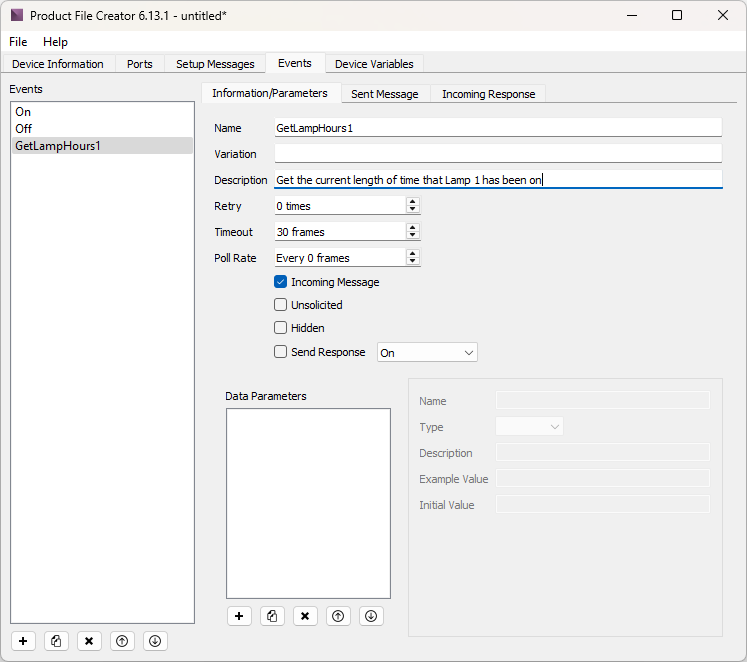Screen dimensions: 747x662
Task: Delete the selected data parameter
Action: point(305,616)
